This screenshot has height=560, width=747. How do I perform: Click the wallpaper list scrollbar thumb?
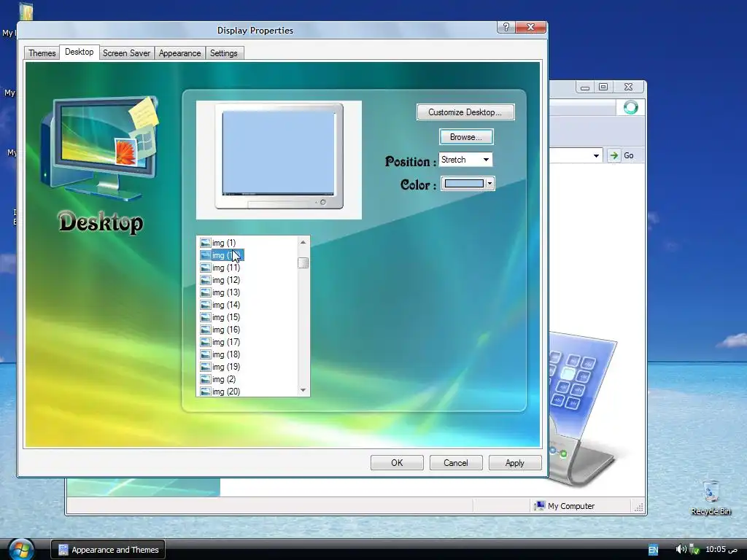tap(303, 262)
